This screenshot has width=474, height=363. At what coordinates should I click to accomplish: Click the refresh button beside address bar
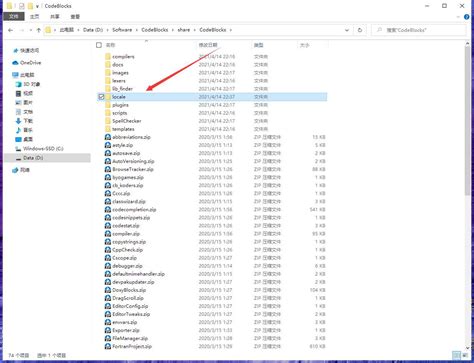[360, 30]
